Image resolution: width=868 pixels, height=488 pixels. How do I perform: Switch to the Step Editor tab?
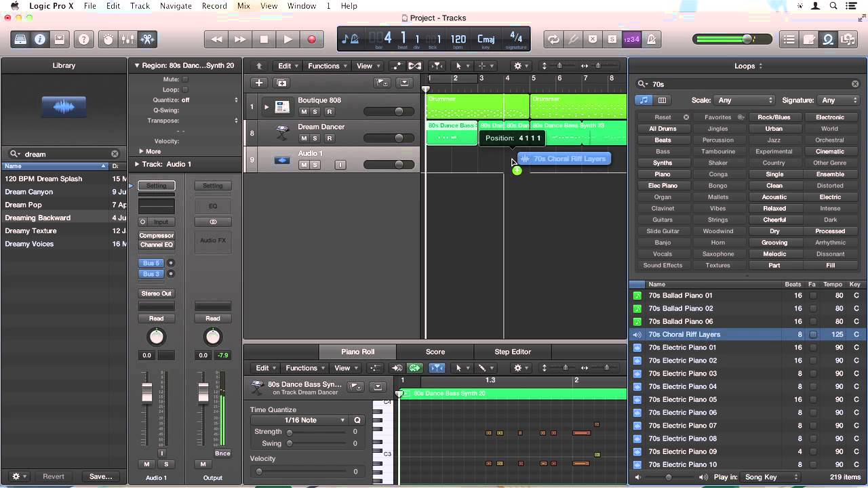point(513,352)
